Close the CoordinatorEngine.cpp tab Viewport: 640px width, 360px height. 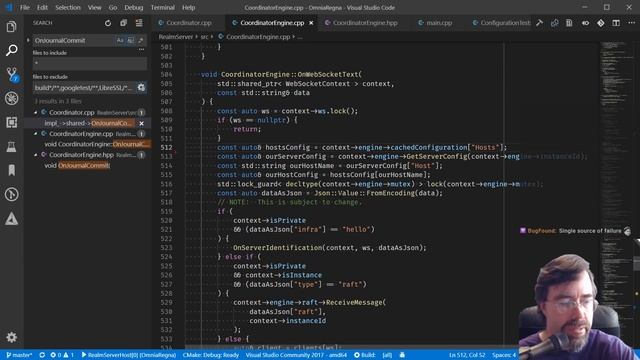[x=311, y=23]
